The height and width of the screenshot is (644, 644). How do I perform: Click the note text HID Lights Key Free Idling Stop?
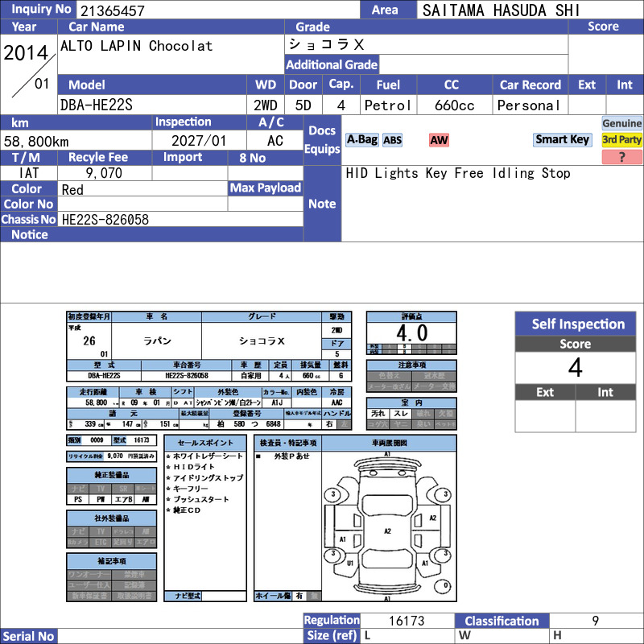pyautogui.click(x=458, y=173)
